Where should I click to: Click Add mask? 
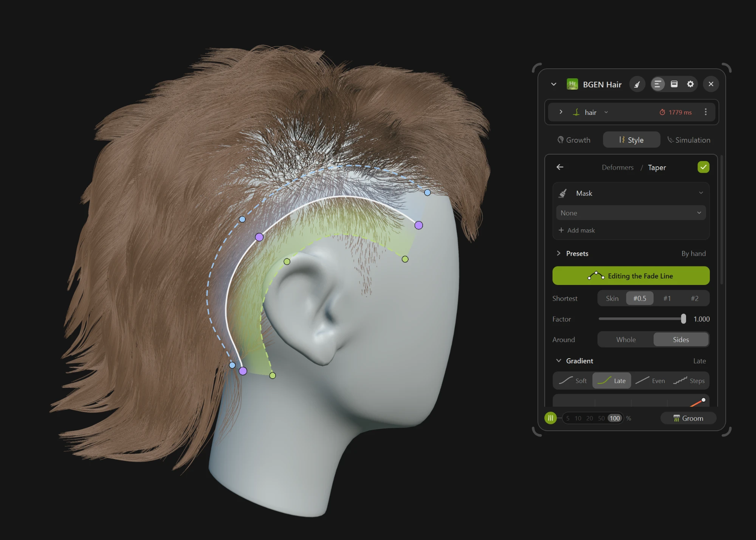pos(577,230)
